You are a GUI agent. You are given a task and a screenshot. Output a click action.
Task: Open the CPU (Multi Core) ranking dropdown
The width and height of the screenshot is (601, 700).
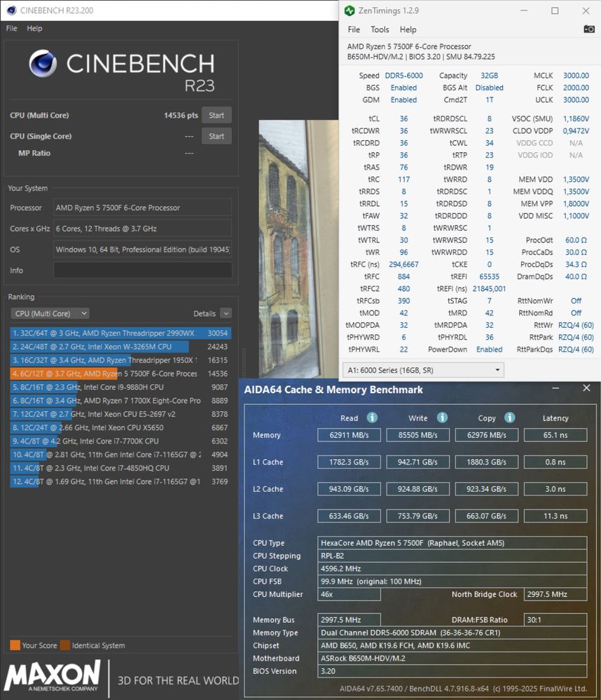[50, 313]
